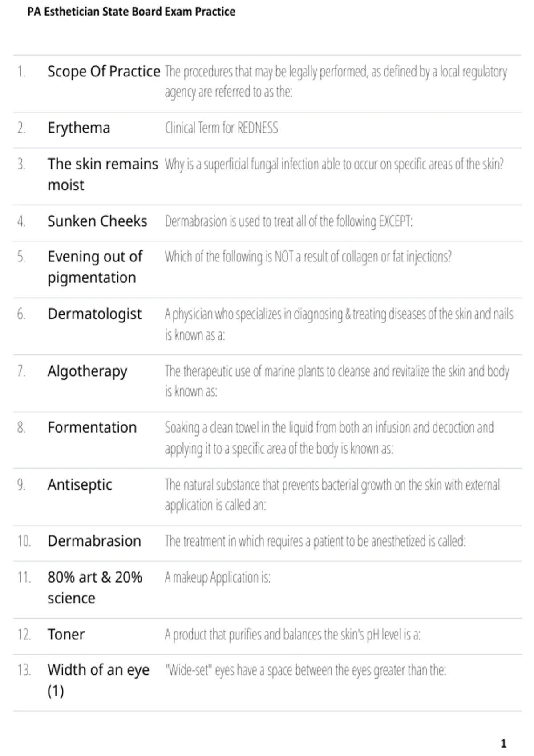
Task: Click 'Evening out of pigmentation' entry
Action: [95, 267]
